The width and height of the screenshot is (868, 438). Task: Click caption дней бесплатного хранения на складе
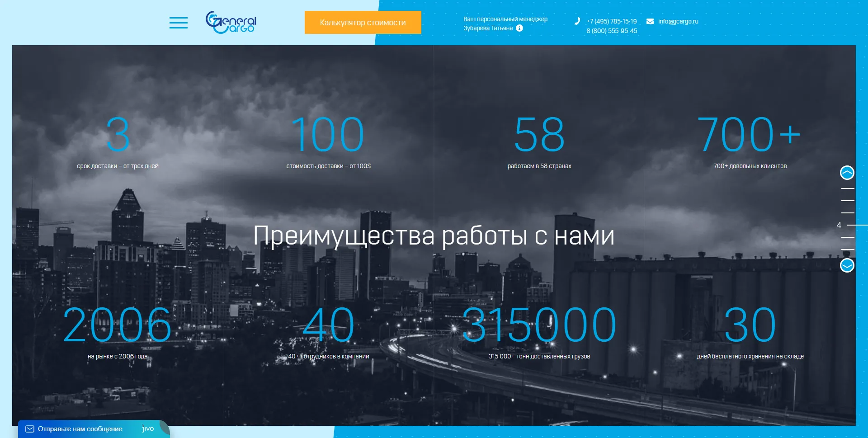pos(750,356)
